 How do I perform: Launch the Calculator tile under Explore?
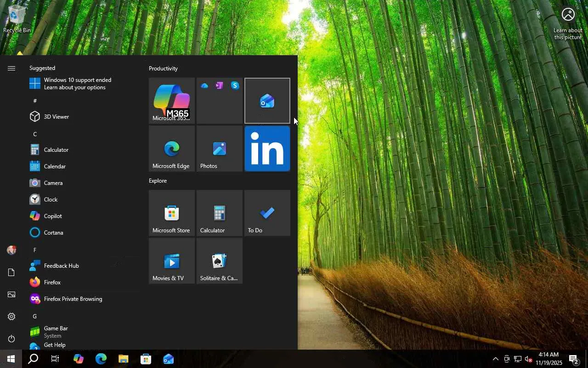(x=220, y=213)
